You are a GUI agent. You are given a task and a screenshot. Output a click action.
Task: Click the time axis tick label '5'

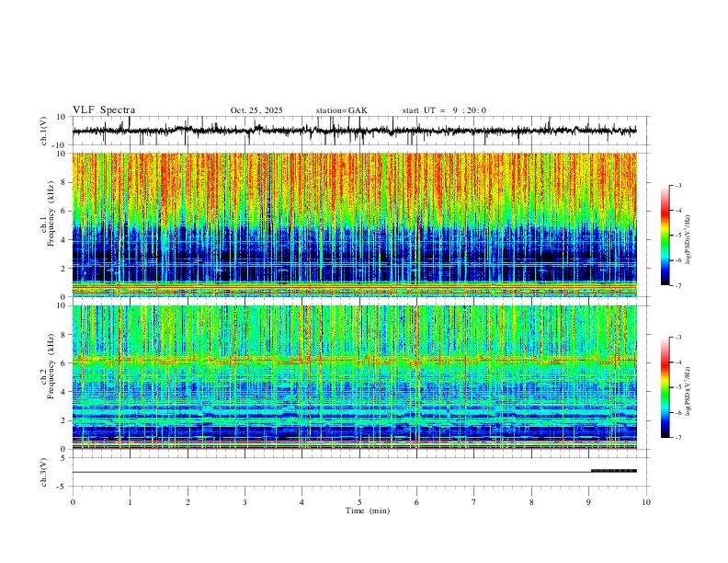[x=359, y=502]
